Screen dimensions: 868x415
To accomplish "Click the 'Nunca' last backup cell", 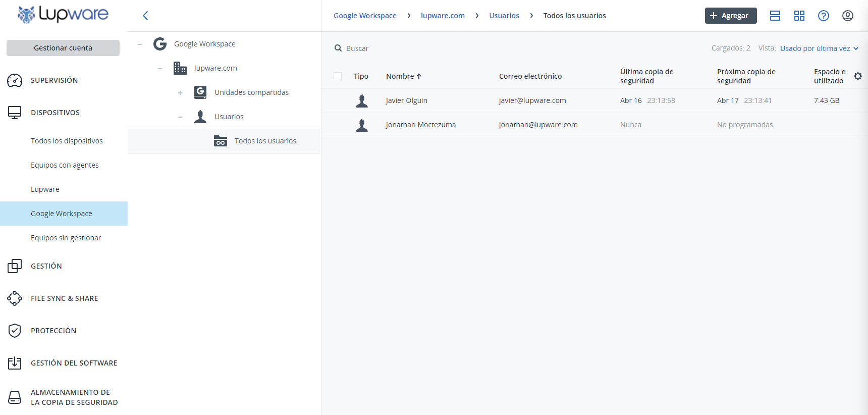I will 631,125.
